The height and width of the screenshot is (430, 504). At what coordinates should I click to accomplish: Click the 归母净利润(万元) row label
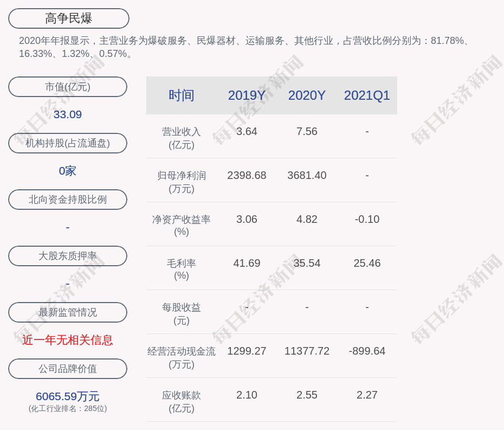pyautogui.click(x=182, y=182)
